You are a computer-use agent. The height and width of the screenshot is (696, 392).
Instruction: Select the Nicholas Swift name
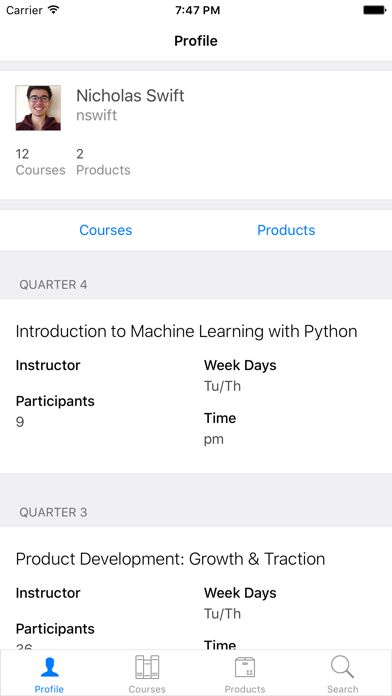pyautogui.click(x=130, y=95)
